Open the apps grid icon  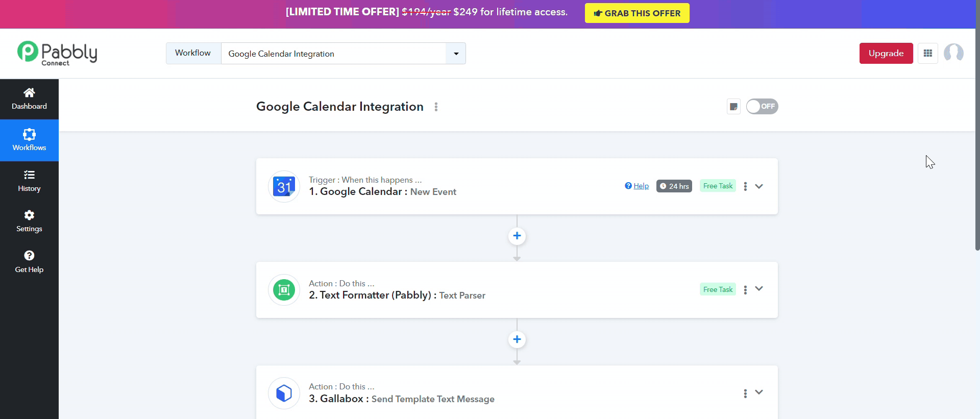tap(927, 54)
